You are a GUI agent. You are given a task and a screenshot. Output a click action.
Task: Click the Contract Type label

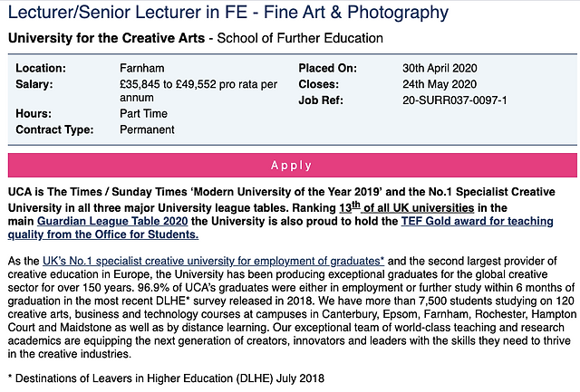click(54, 129)
